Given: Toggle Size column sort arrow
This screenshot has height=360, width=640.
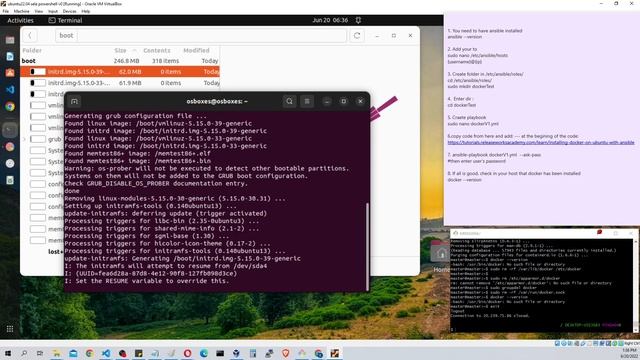Looking at the screenshot, I should (134, 50).
